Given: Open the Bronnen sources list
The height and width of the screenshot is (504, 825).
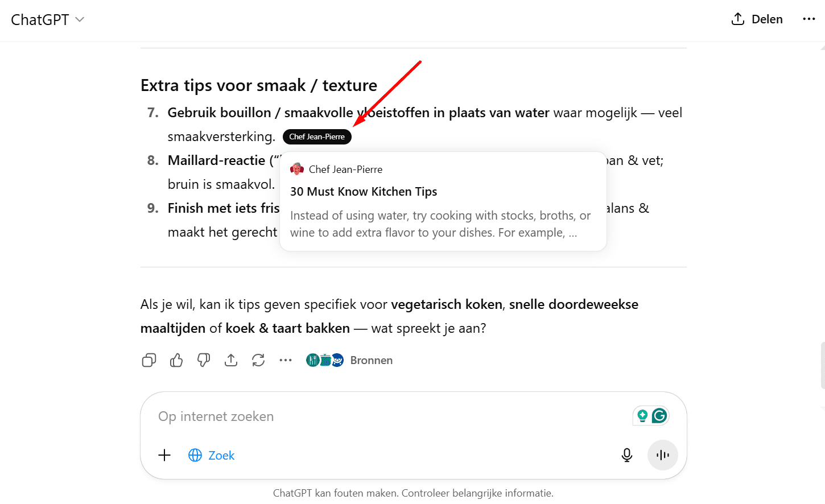Looking at the screenshot, I should coord(371,360).
